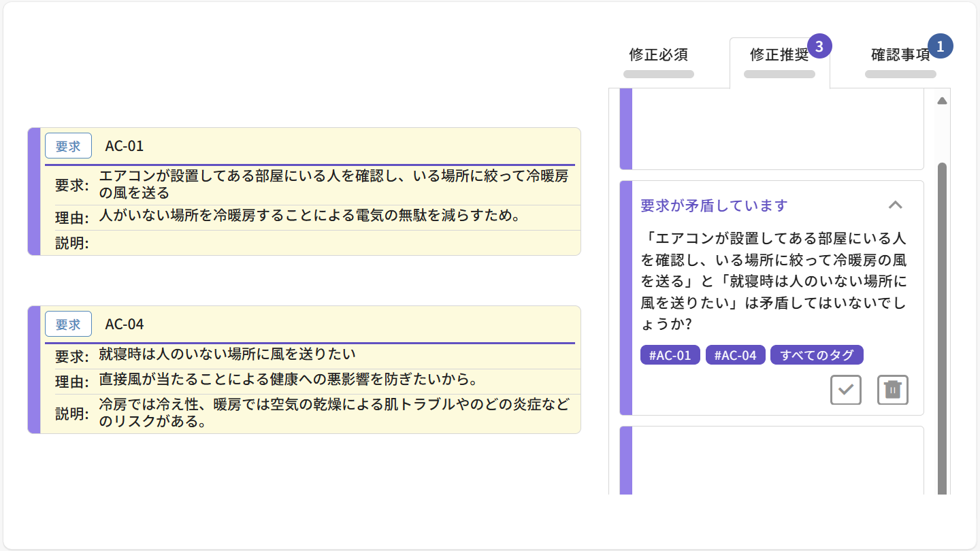Toggle the #AC-04 tag filter
This screenshot has width=980, height=551.
click(x=735, y=354)
